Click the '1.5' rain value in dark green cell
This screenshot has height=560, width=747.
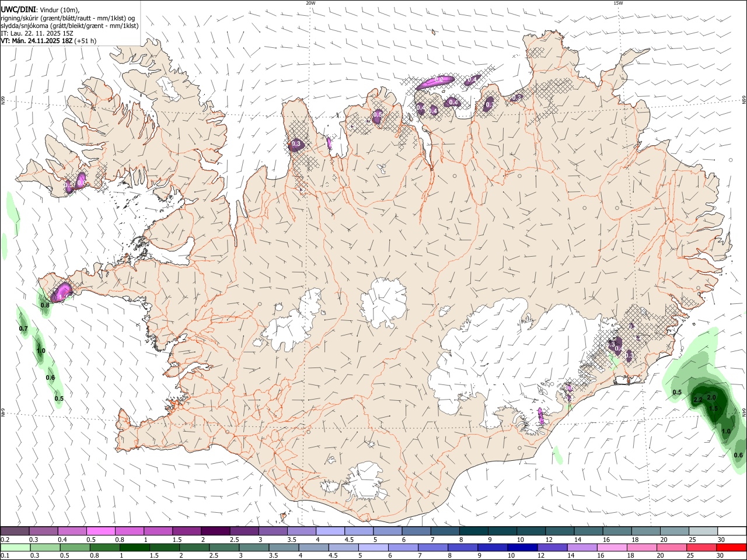(x=713, y=408)
